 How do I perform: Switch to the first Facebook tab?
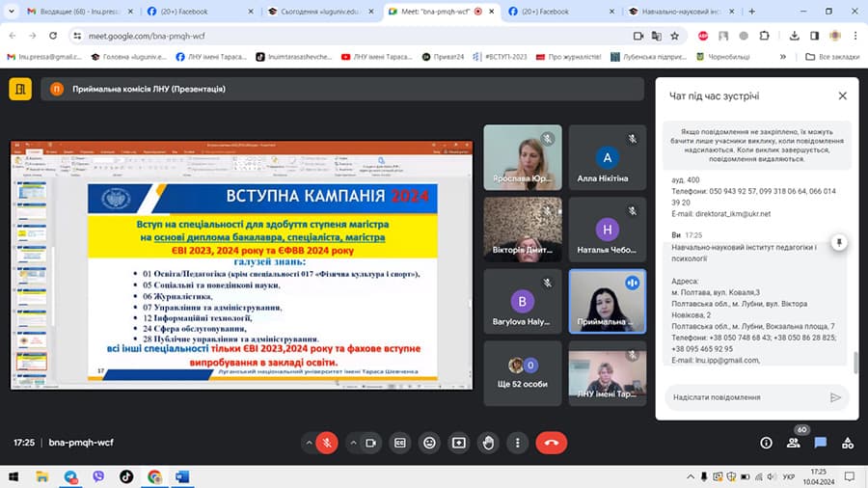point(200,11)
